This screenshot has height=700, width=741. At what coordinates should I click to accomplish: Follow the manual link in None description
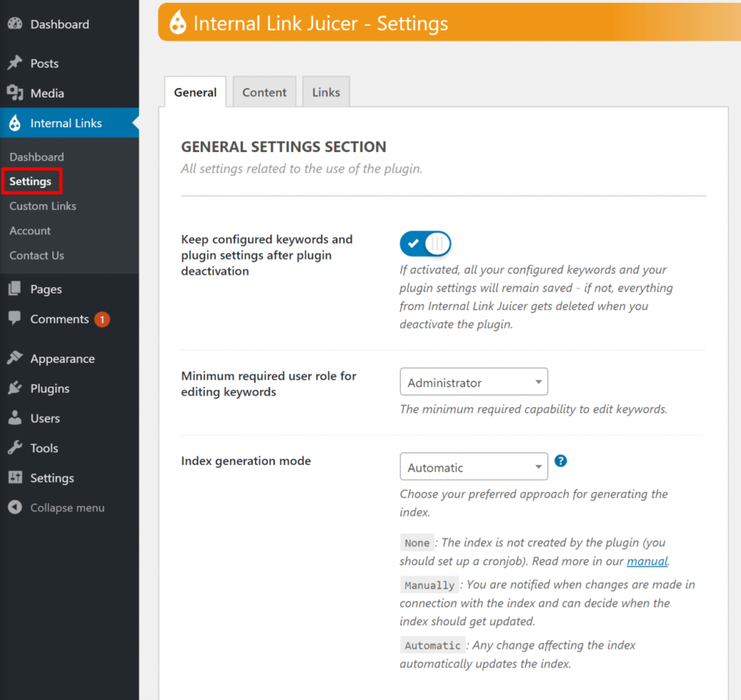point(647,561)
